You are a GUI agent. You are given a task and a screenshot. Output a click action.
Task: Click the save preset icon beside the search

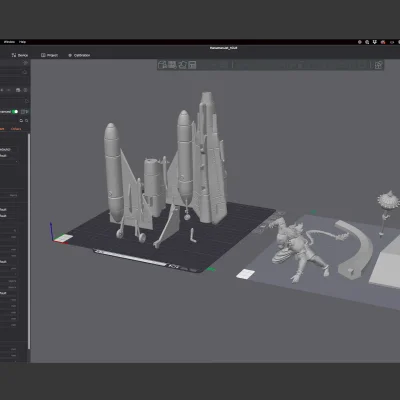pyautogui.click(x=21, y=121)
